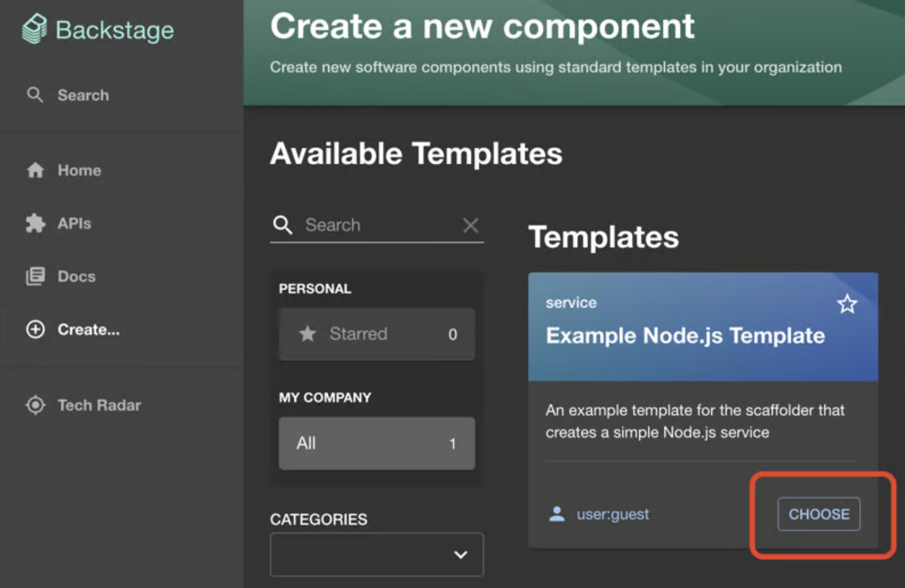
Task: Select the All templates filter
Action: click(x=376, y=443)
